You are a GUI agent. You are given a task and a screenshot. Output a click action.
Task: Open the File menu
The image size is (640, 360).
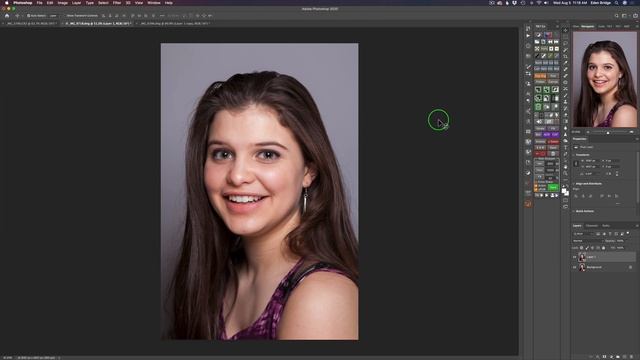coord(40,3)
